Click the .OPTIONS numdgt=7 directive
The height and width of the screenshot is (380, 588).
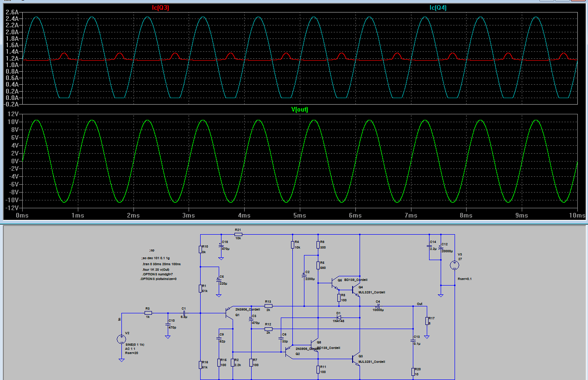[158, 274]
